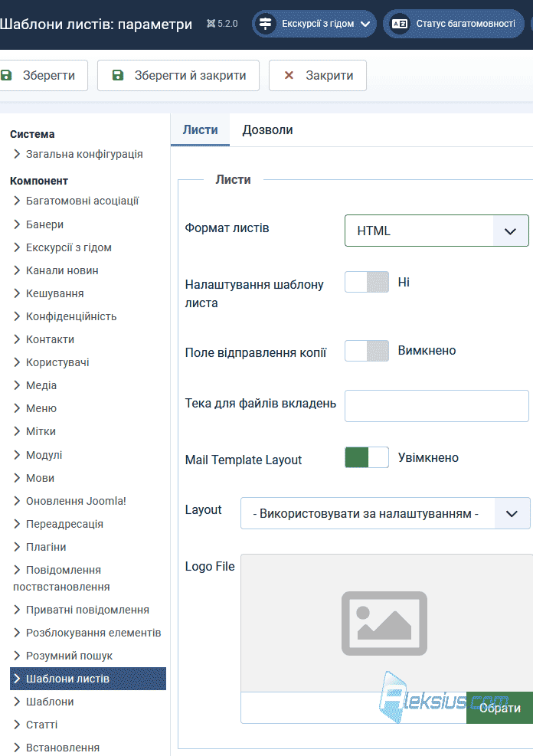Screen dimensions: 533x756
Task: Toggle the Mail Template Layout switch
Action: click(x=367, y=457)
